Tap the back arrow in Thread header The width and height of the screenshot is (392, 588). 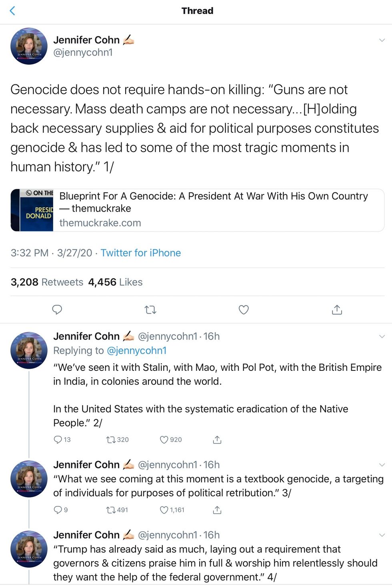click(12, 11)
